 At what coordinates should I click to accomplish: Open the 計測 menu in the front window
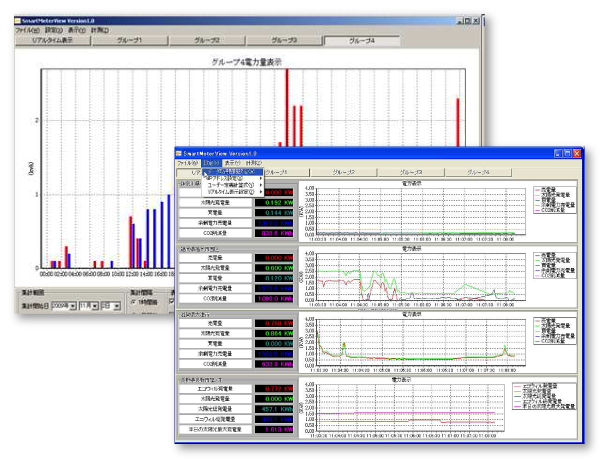254,163
